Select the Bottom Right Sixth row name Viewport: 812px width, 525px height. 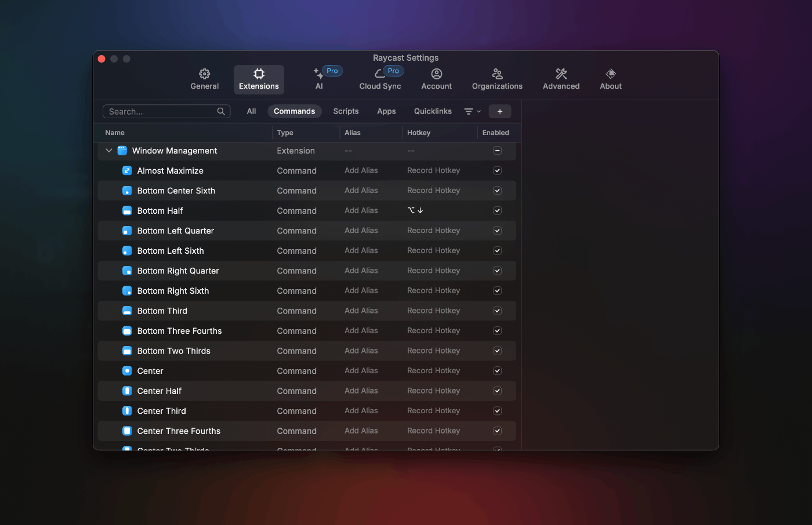coord(173,291)
